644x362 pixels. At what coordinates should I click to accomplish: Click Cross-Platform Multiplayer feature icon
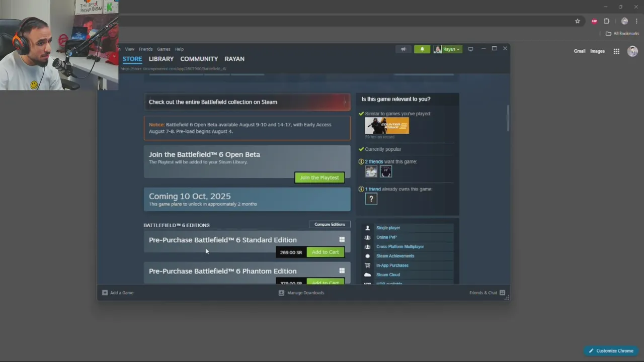[x=367, y=247]
